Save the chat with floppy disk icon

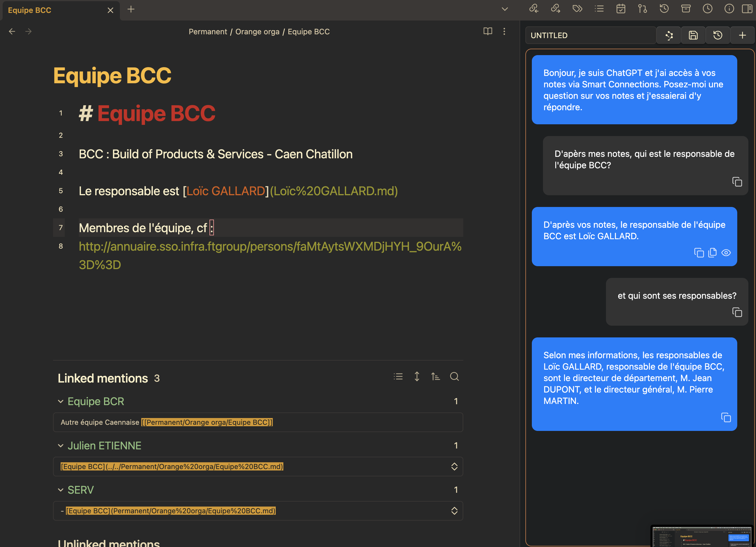693,35
